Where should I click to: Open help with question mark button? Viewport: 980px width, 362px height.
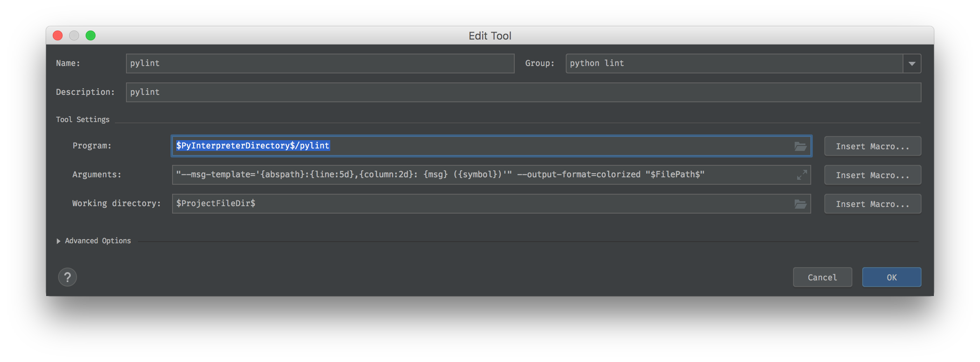(68, 277)
